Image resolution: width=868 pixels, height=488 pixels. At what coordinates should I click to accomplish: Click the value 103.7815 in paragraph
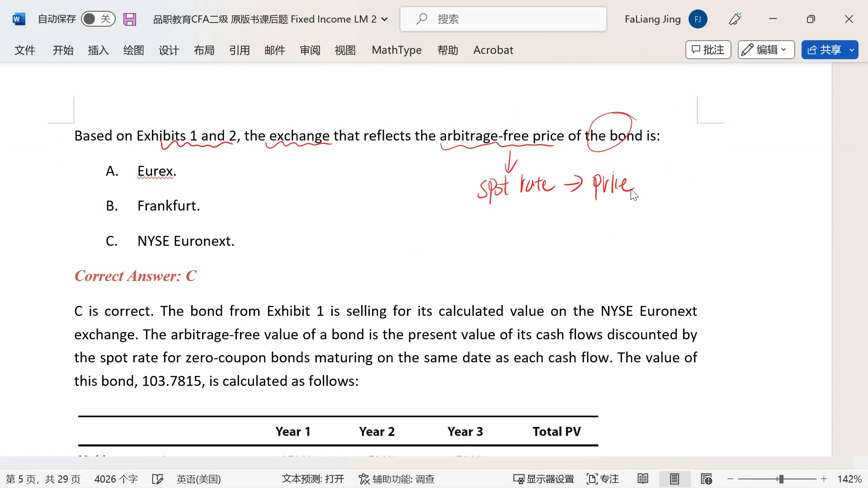172,381
